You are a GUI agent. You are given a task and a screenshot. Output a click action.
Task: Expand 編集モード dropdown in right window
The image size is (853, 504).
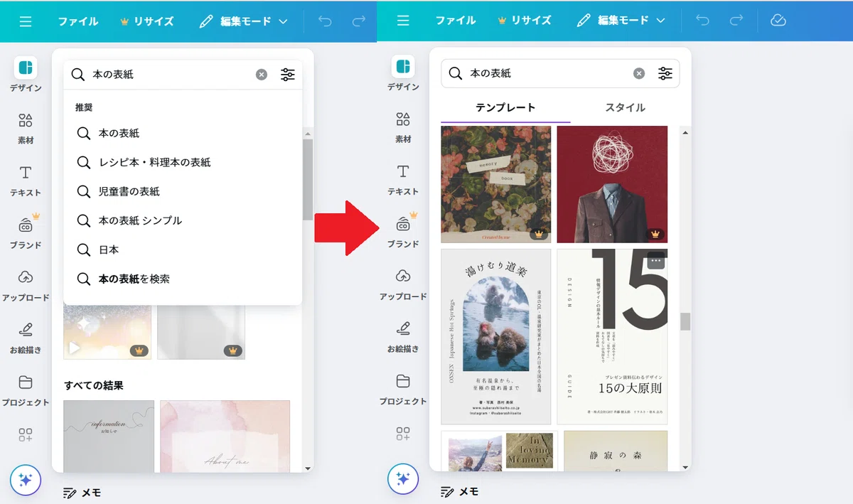(621, 21)
